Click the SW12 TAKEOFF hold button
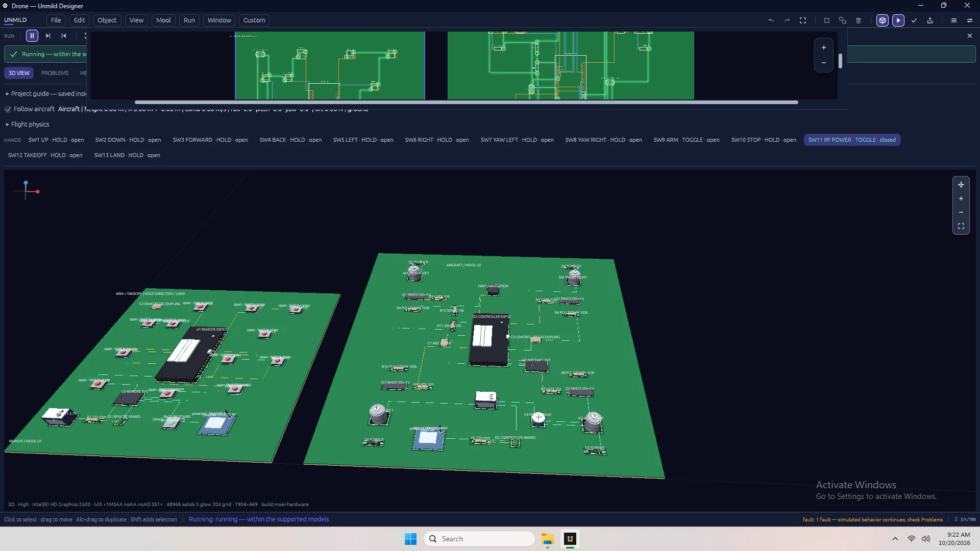The height and width of the screenshot is (551, 980). tap(45, 155)
